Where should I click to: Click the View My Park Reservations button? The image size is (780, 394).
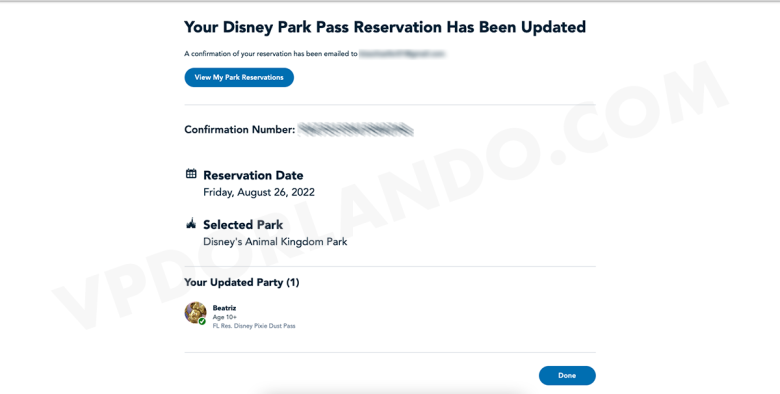click(x=239, y=77)
